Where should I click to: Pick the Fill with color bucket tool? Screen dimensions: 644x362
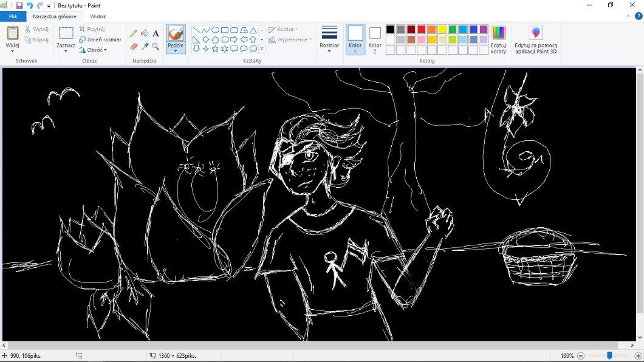[145, 33]
